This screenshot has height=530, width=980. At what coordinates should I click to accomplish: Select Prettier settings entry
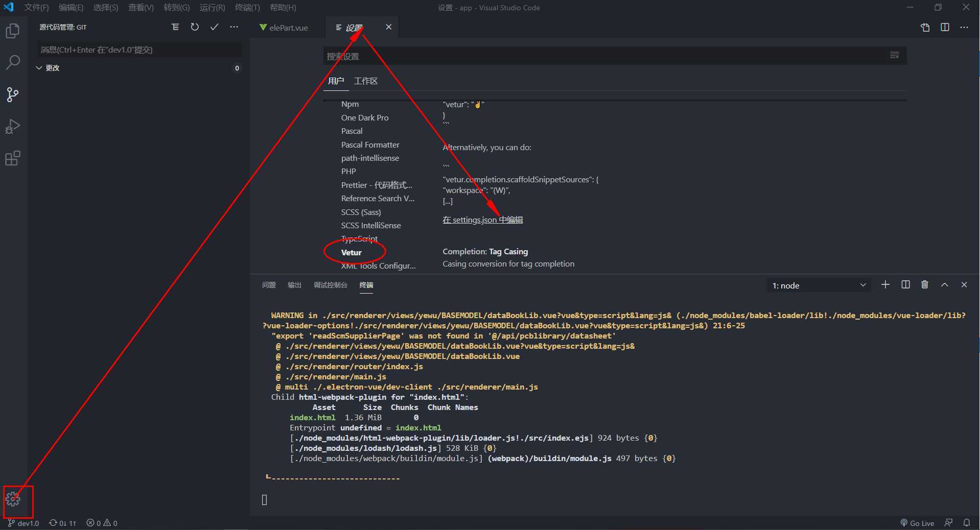(377, 185)
